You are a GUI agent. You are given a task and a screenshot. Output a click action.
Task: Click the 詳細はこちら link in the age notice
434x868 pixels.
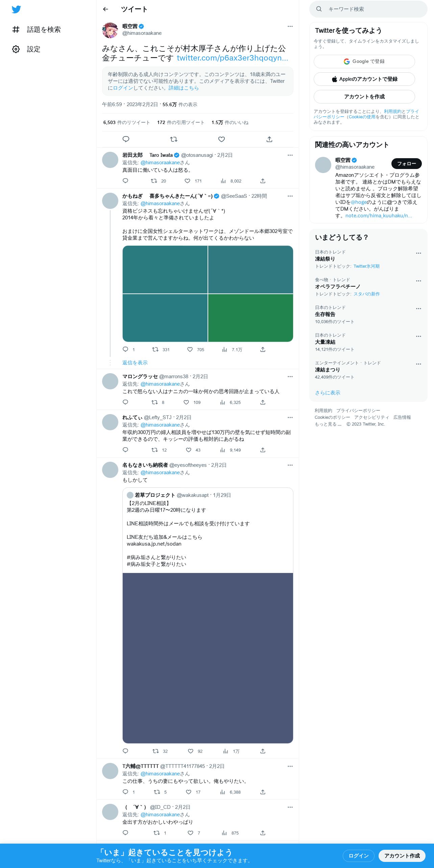pyautogui.click(x=184, y=88)
